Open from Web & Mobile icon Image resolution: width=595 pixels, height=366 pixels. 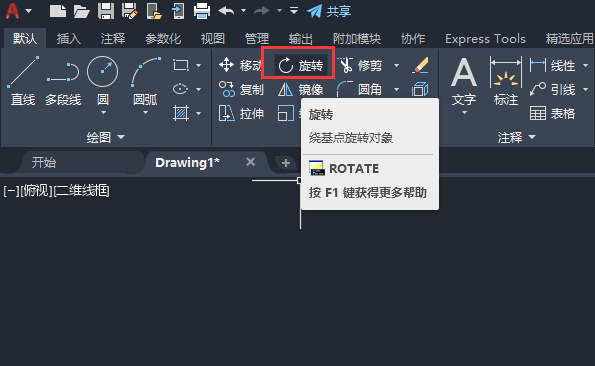(154, 11)
